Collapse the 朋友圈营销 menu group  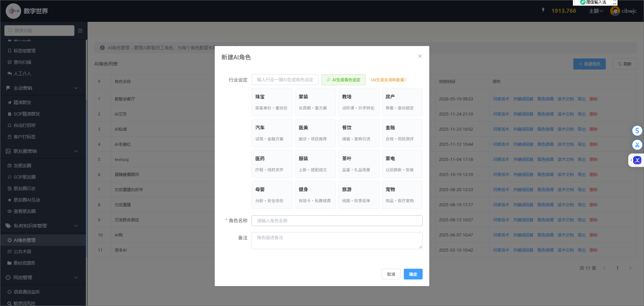43,151
